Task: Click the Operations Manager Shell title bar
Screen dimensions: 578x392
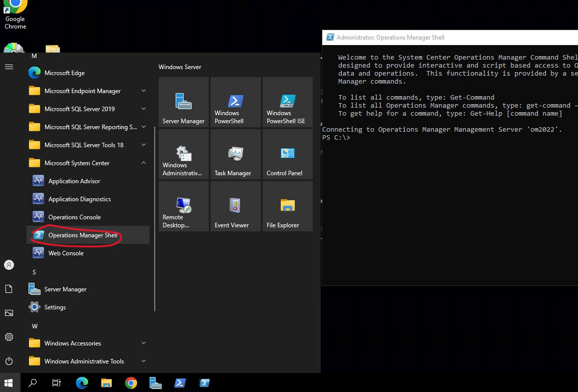Action: 450,38
